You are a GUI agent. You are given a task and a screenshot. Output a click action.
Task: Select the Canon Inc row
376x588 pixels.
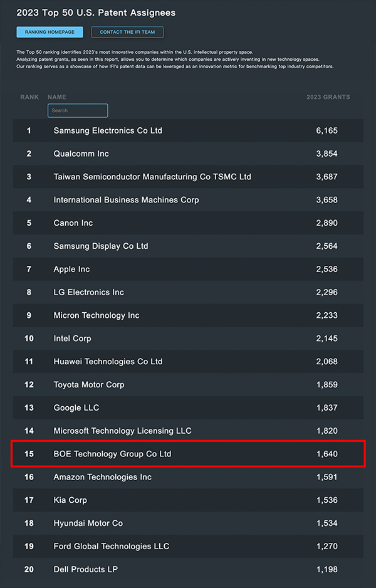coord(73,223)
